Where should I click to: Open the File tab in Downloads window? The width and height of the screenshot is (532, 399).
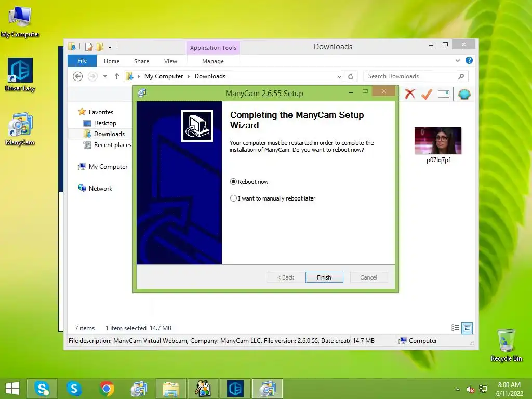pos(82,61)
